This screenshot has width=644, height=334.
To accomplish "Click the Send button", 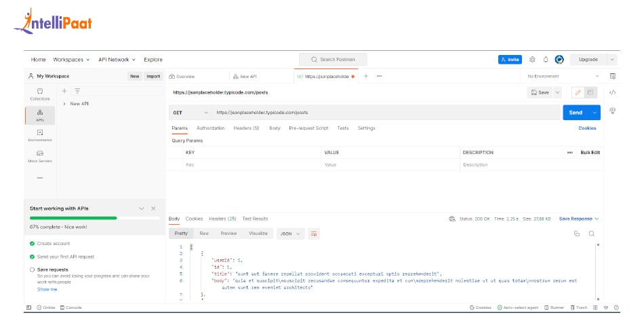I will (576, 112).
